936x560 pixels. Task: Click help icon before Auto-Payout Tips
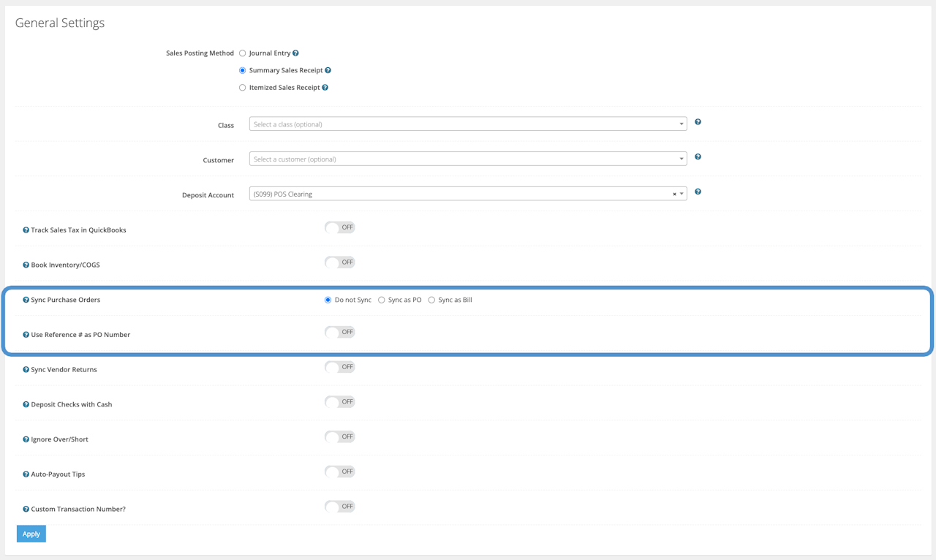pyautogui.click(x=26, y=474)
